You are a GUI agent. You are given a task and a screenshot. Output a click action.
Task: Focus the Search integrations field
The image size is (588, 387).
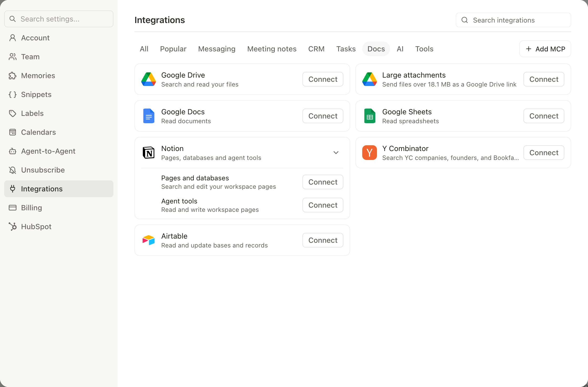(513, 20)
